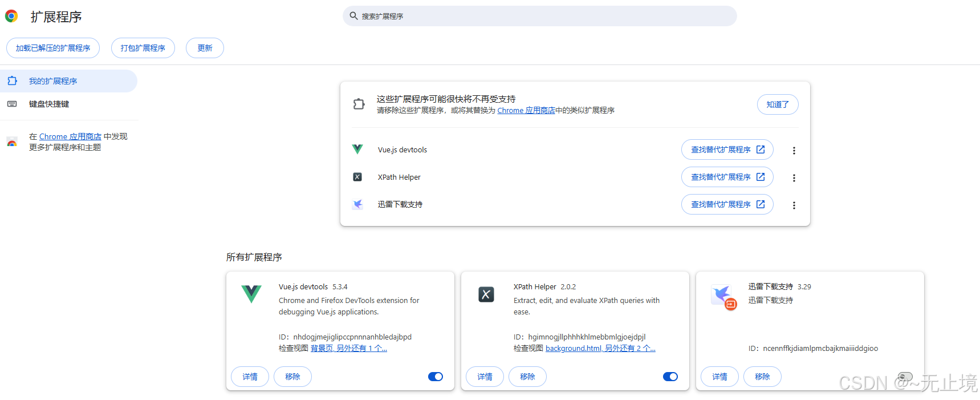Viewport: 980px width, 400px height.
Task: Click version text 2.0.2 in XPath Helper card
Action: point(568,287)
